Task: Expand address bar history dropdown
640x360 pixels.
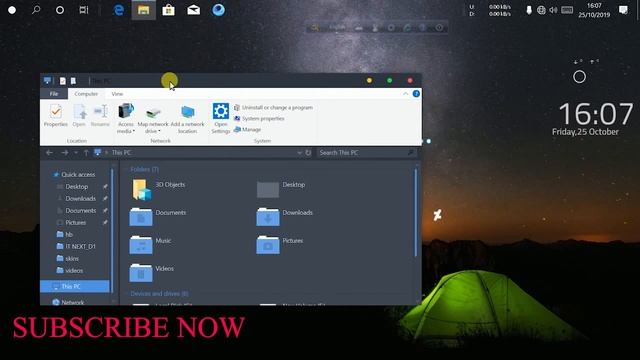Action: click(299, 153)
